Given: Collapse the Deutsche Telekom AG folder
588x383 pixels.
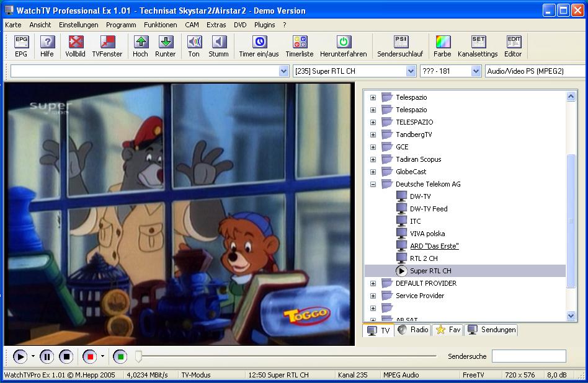Looking at the screenshot, I should pos(373,184).
